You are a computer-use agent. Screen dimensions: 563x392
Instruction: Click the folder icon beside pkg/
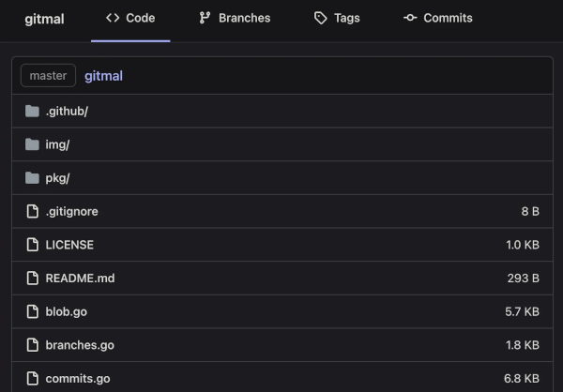click(x=33, y=178)
